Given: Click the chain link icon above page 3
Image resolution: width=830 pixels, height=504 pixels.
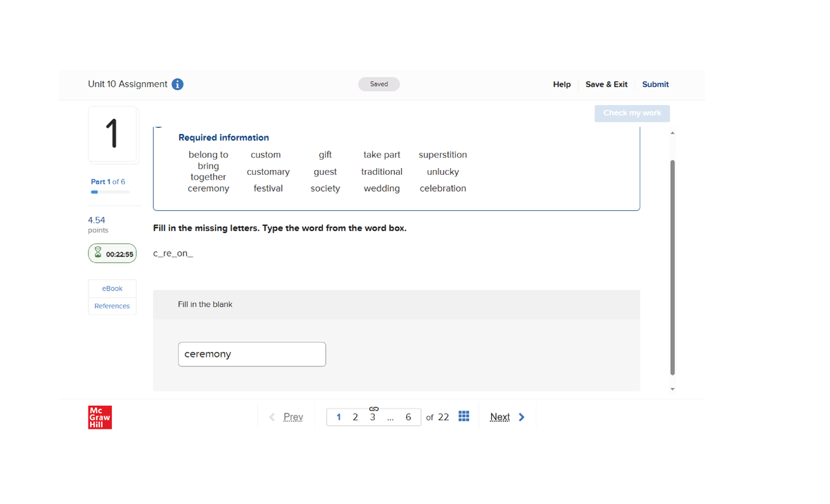Looking at the screenshot, I should pos(373,408).
